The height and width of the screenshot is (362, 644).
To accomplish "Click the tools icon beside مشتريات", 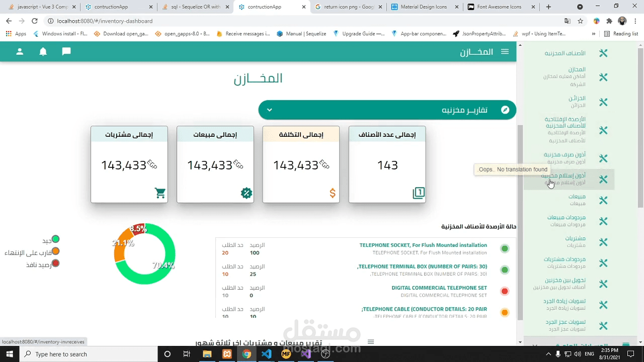I will 603,242.
